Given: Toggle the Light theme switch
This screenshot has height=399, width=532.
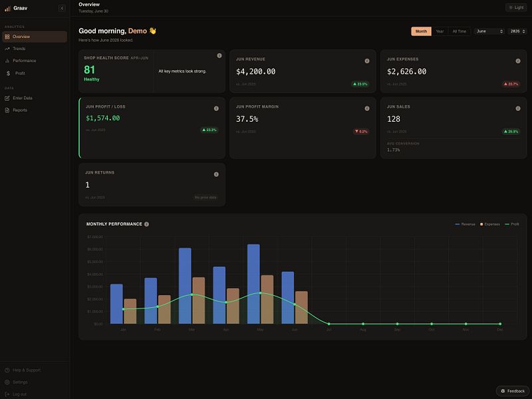Looking at the screenshot, I should 516,7.
